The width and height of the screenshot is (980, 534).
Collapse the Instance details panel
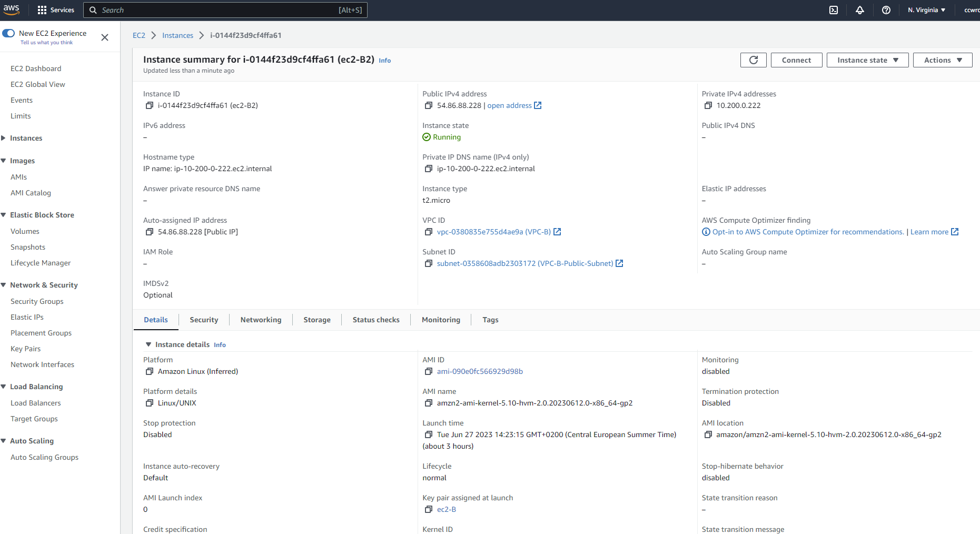point(149,344)
